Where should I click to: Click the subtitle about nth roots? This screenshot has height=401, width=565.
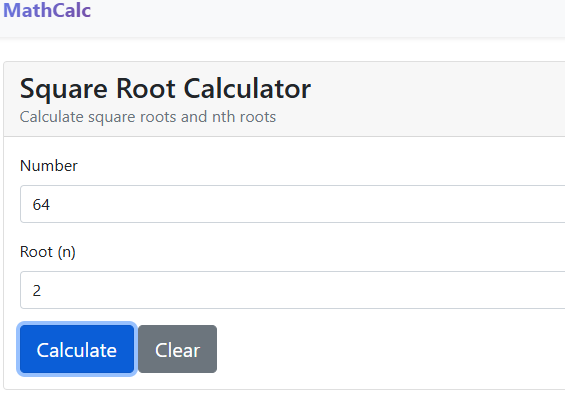pyautogui.click(x=148, y=117)
